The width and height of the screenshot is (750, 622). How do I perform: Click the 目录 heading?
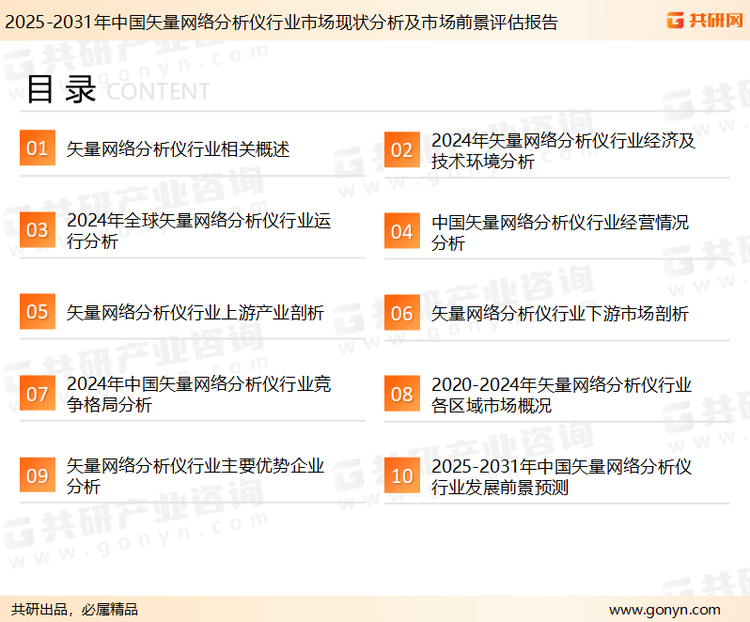point(61,89)
